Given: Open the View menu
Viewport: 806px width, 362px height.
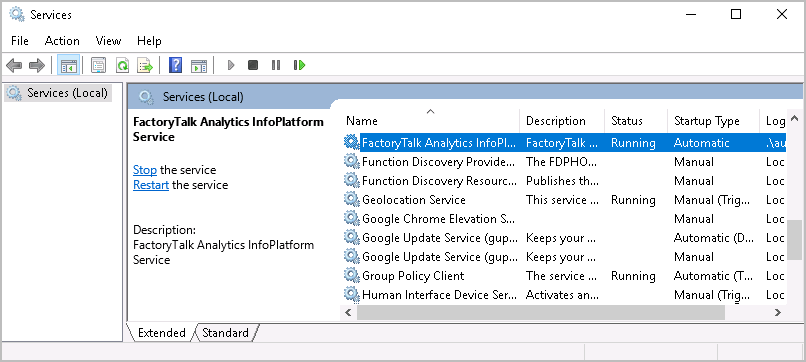Looking at the screenshot, I should pos(108,41).
